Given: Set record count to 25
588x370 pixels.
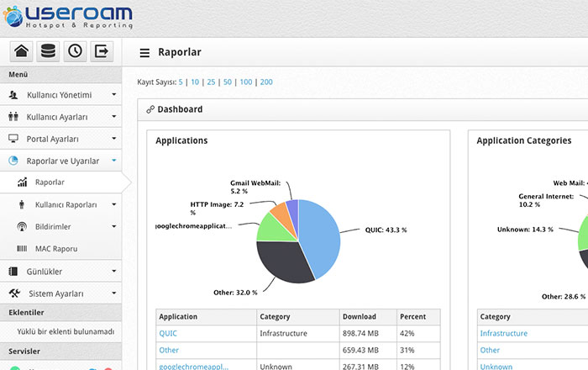Looking at the screenshot, I should [211, 82].
